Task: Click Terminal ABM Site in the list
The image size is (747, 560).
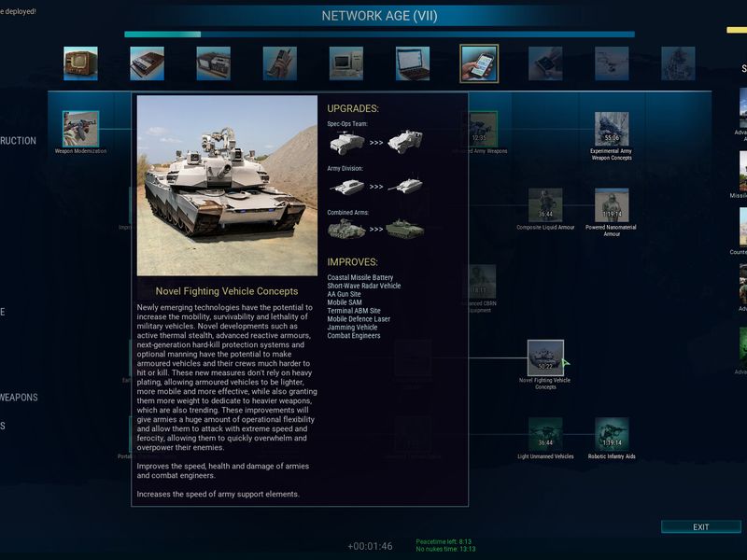Action: (x=354, y=311)
